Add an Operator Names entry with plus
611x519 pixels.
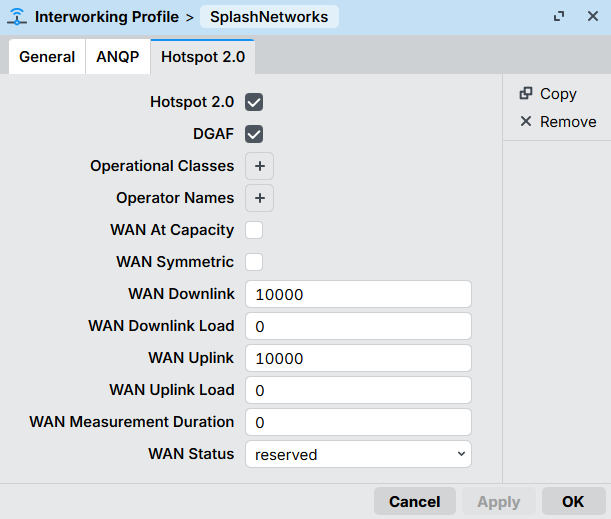click(x=259, y=198)
